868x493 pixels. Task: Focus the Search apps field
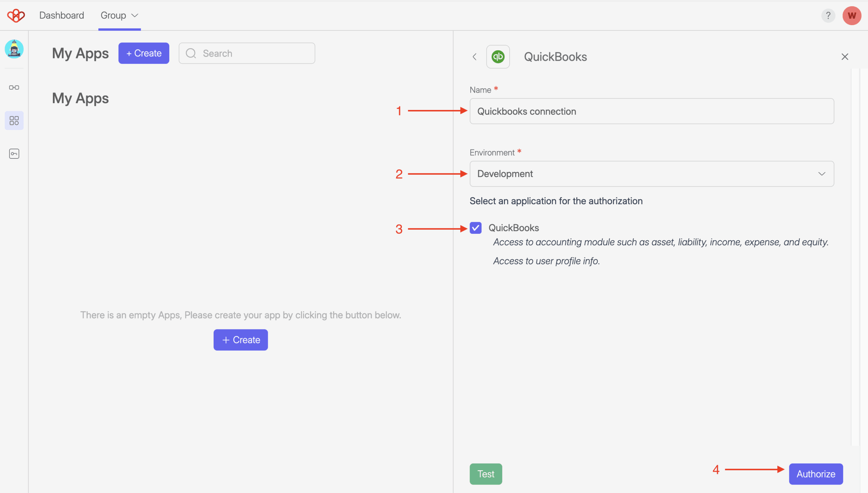pyautogui.click(x=247, y=53)
